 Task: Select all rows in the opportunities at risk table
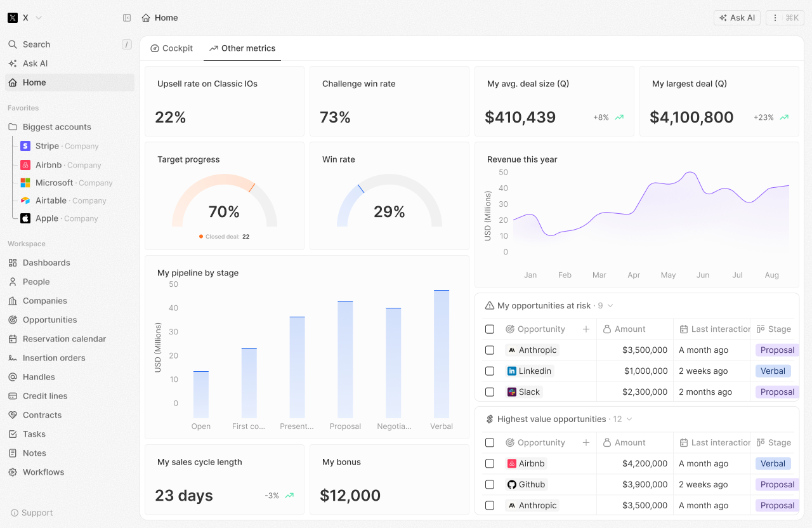click(489, 329)
